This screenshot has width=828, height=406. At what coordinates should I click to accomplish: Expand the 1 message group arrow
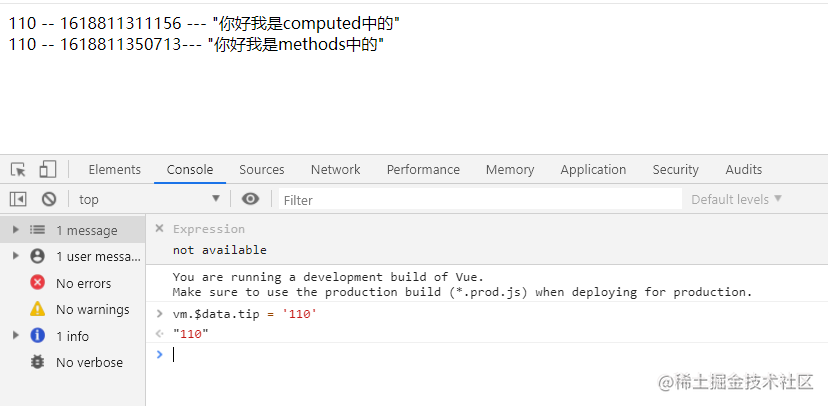16,230
